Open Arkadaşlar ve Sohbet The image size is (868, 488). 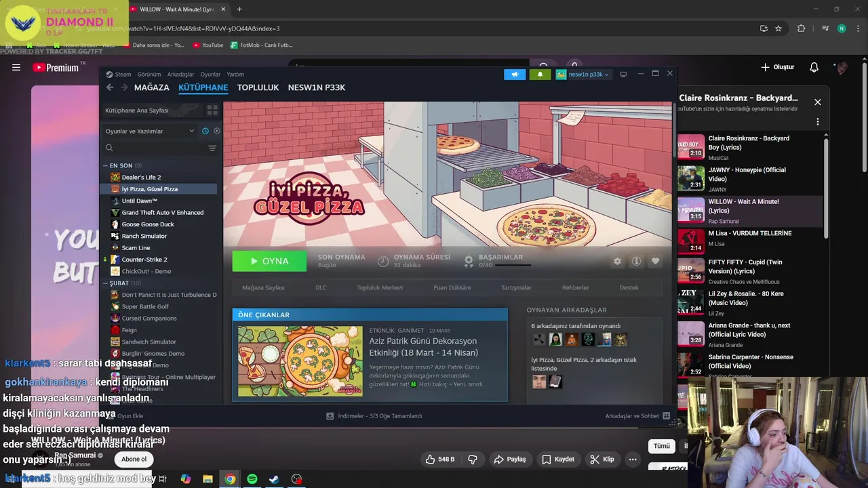[x=637, y=416]
